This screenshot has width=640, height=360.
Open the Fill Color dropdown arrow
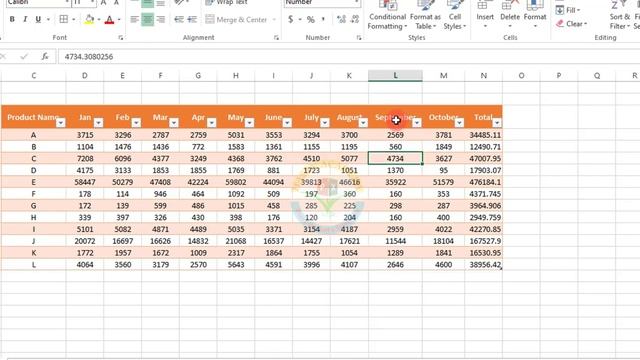coord(99,19)
